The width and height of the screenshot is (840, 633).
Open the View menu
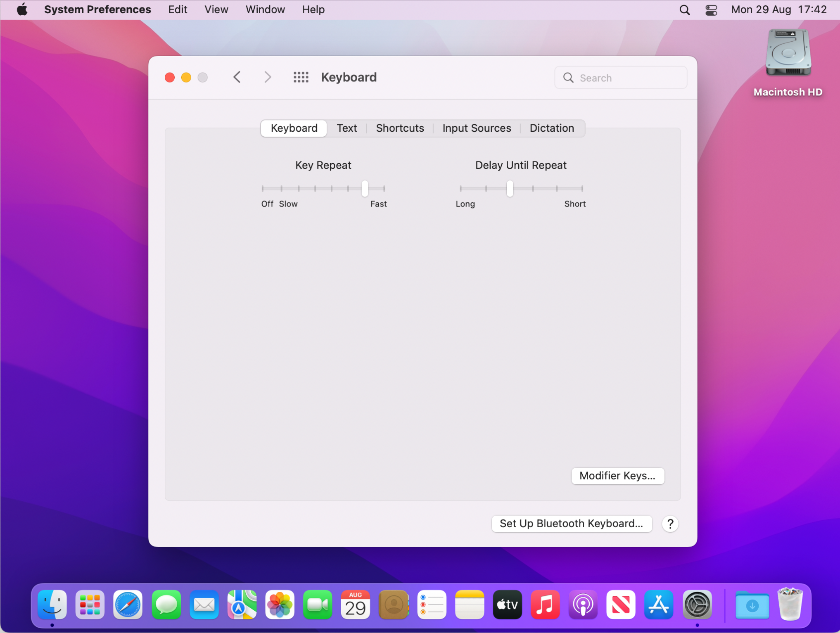216,9
